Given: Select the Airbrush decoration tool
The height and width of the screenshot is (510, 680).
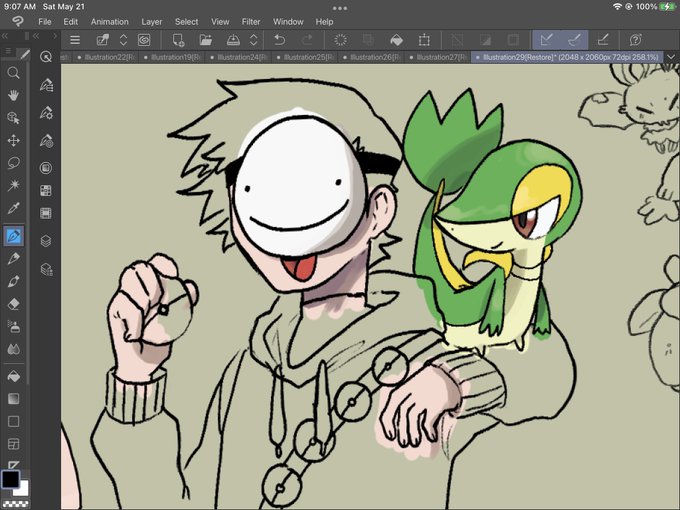Looking at the screenshot, I should [x=13, y=326].
